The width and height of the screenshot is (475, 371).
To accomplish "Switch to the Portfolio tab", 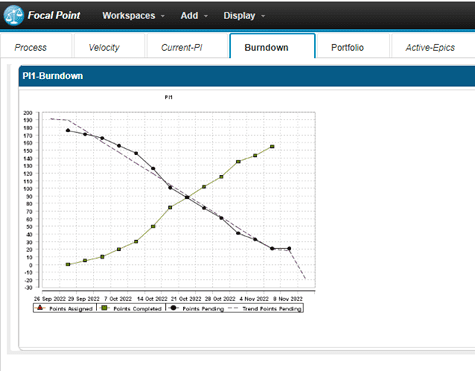I will coord(353,46).
